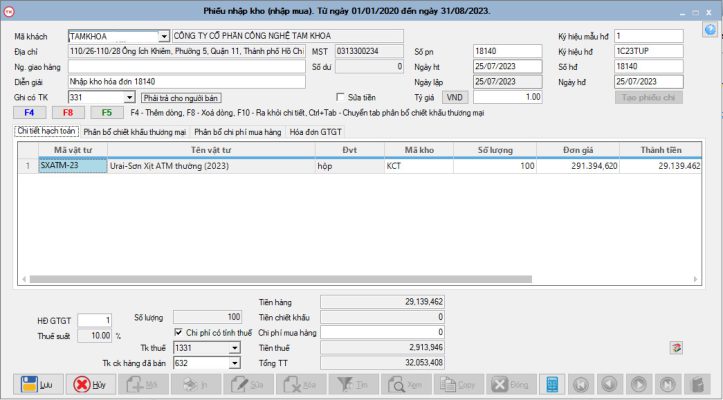
Task: Select row number 1 header
Action: coord(28,166)
